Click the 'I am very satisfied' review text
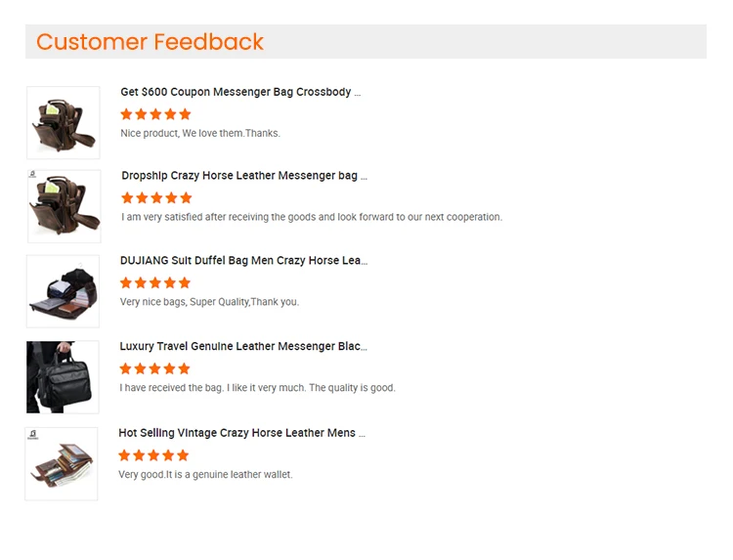The width and height of the screenshot is (733, 560). [312, 217]
